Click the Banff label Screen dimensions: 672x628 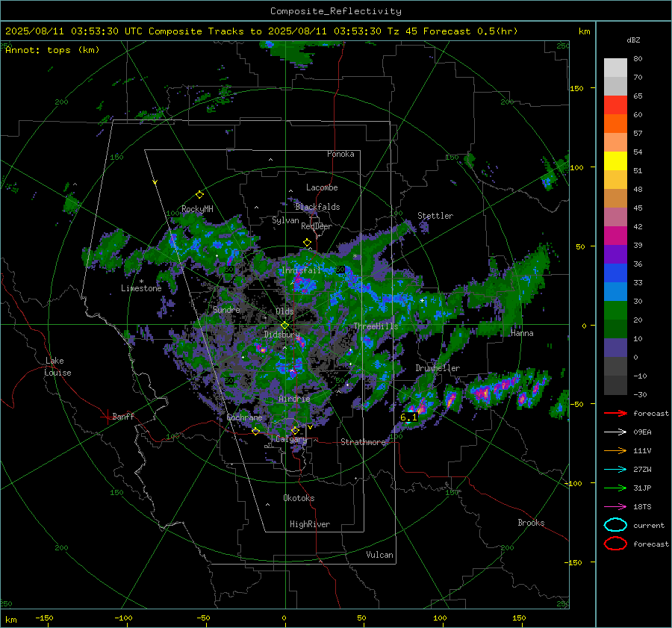[x=123, y=416]
